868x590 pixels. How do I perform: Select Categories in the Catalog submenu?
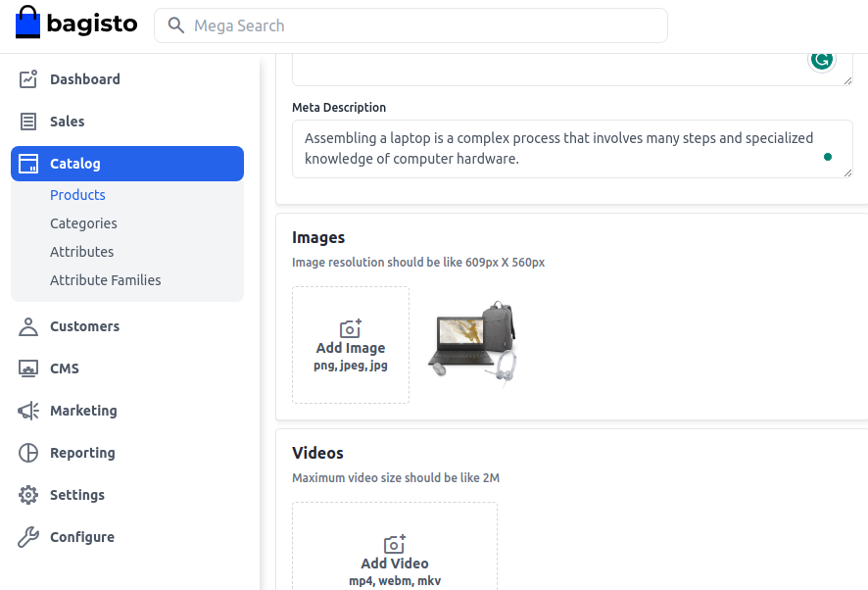pos(83,222)
